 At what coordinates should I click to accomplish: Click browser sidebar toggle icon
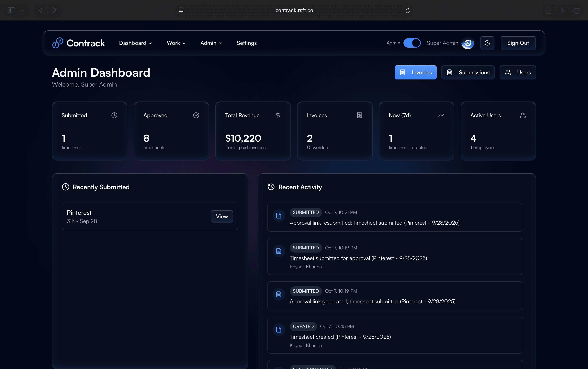tap(12, 10)
